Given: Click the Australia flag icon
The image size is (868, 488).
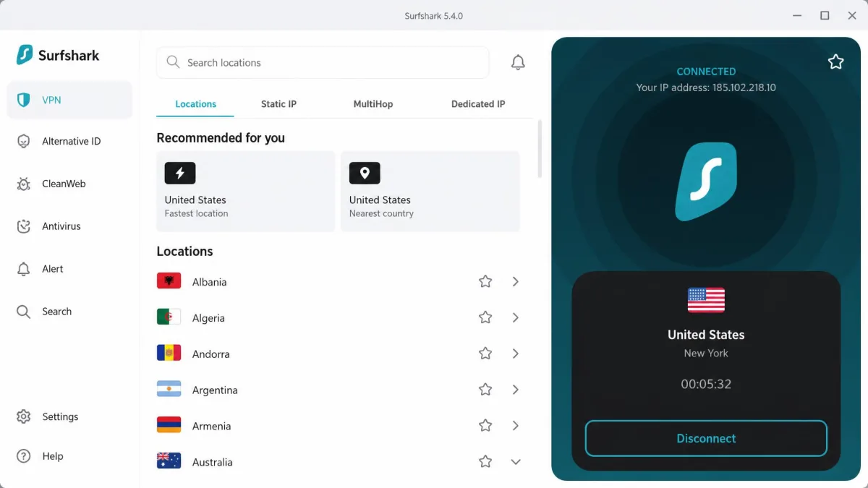Looking at the screenshot, I should tap(169, 461).
